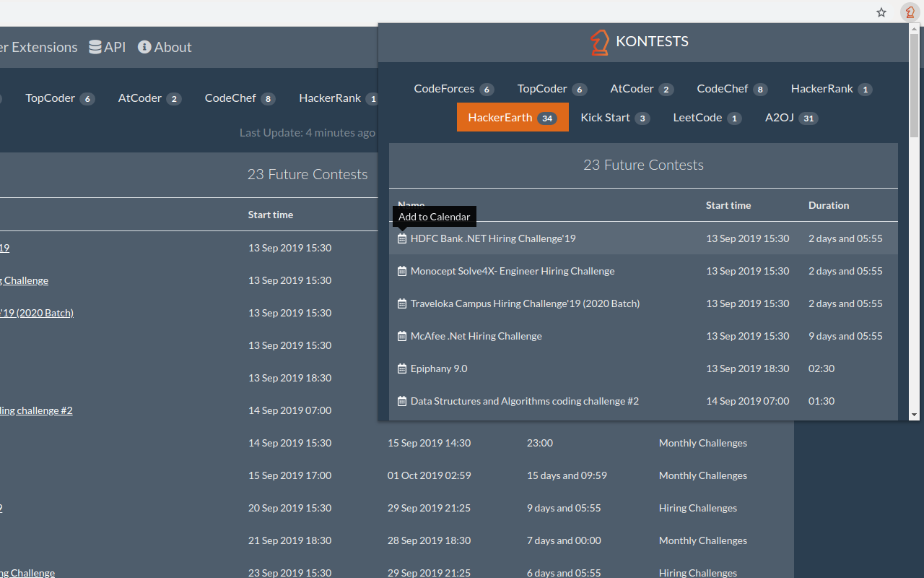Viewport: 924px width, 578px height.
Task: Open Traveloka Campus Hiring Challenge'19 link in popup
Action: tap(525, 303)
